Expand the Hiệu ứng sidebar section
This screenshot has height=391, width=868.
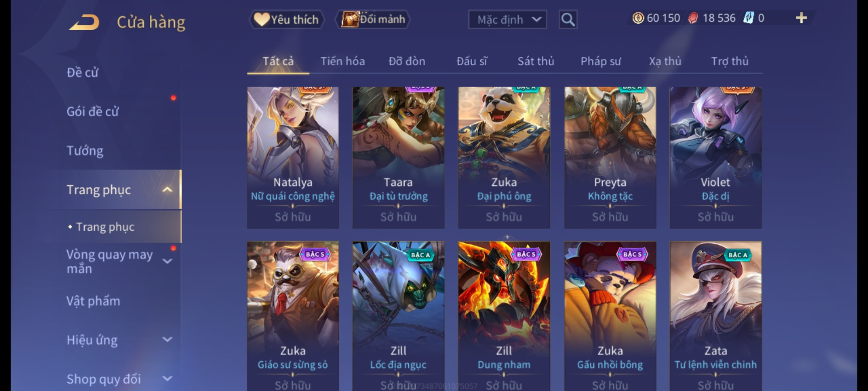coord(167,340)
